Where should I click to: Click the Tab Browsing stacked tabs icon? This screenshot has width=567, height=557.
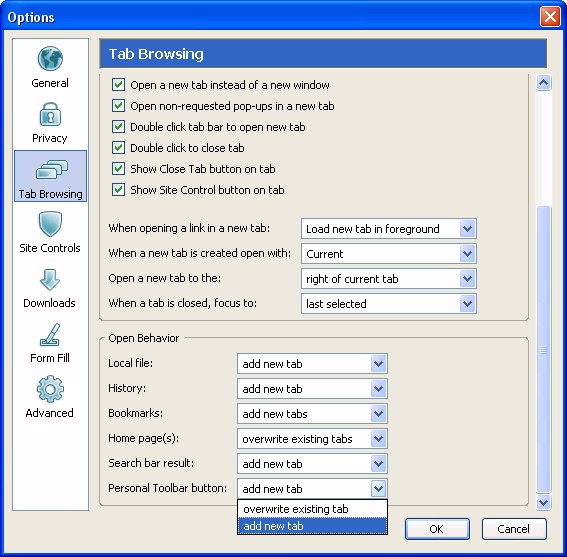pyautogui.click(x=51, y=170)
